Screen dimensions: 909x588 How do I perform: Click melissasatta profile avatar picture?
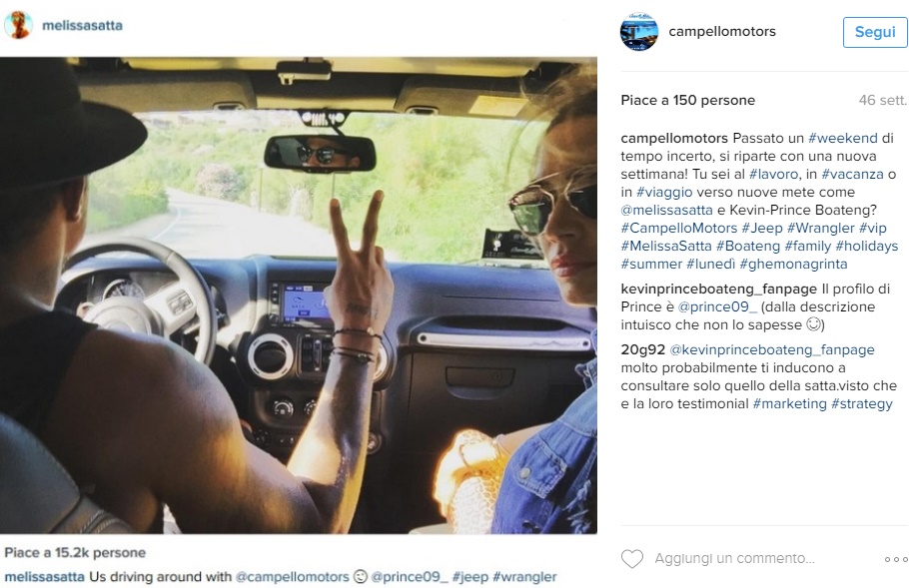pyautogui.click(x=19, y=25)
